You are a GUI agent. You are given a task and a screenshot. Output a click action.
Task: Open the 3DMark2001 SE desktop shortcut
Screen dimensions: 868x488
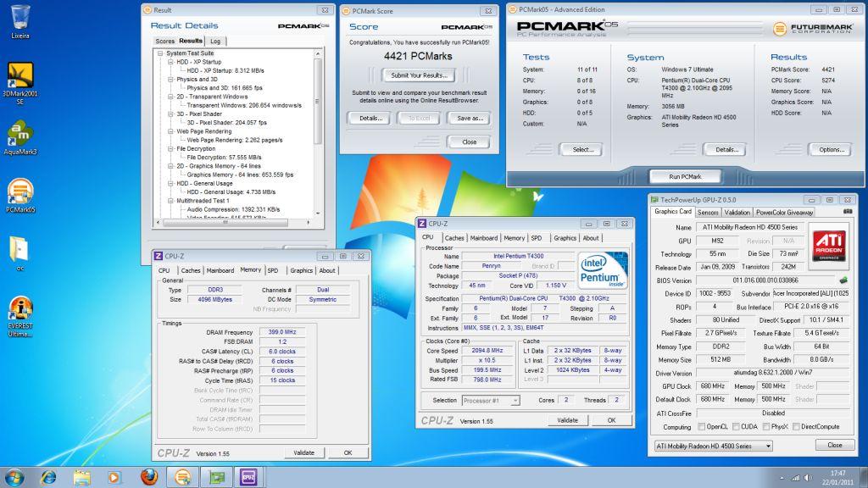20,83
